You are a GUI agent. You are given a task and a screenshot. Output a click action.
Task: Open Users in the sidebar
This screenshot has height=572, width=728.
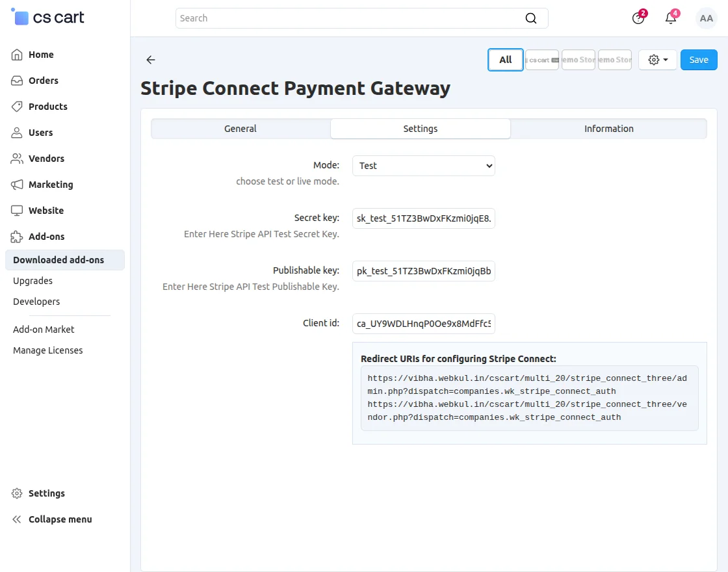coord(41,133)
